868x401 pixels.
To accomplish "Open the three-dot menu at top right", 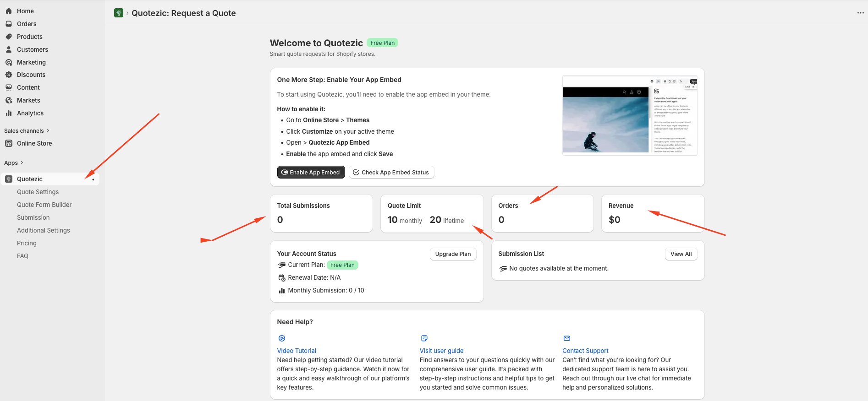I will [860, 13].
